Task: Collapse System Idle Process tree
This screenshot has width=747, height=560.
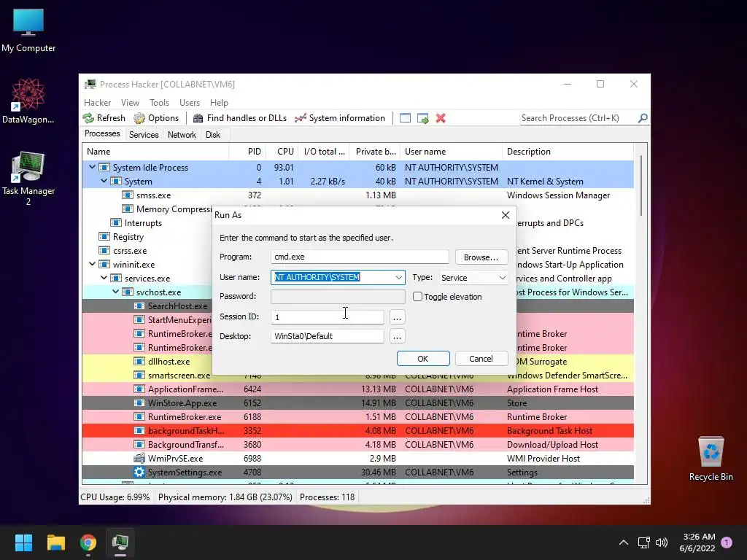Action: pos(93,167)
